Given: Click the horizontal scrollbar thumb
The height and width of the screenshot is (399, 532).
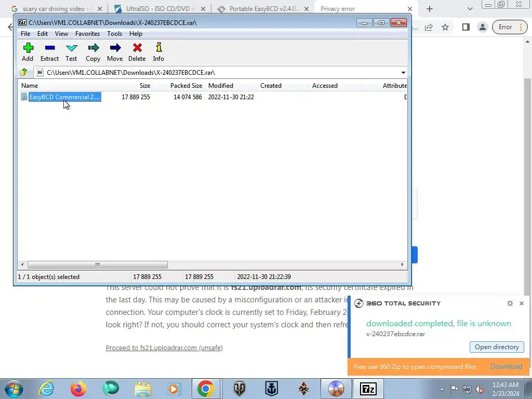Looking at the screenshot, I should click(x=97, y=264).
